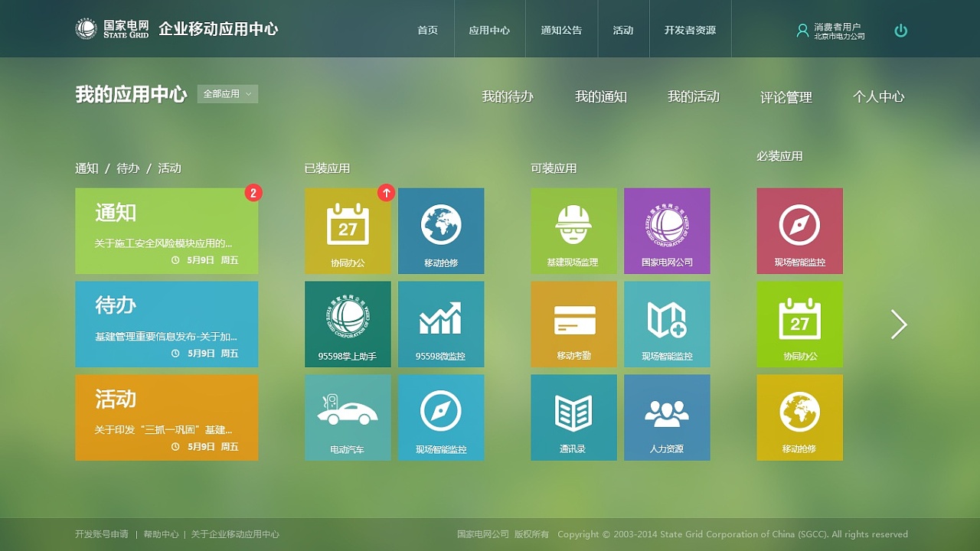Open the 95598掌上助手 app tile
Screen dimensions: 980x551
[x=348, y=324]
